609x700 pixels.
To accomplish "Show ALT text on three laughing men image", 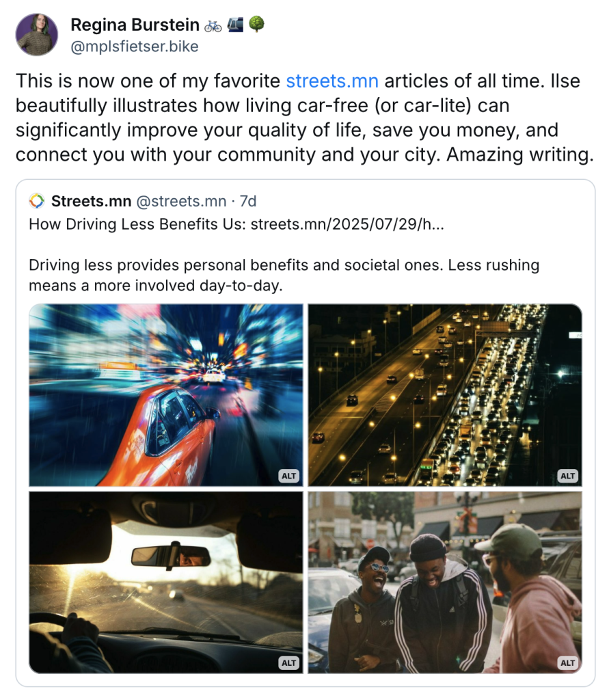I will tap(567, 663).
